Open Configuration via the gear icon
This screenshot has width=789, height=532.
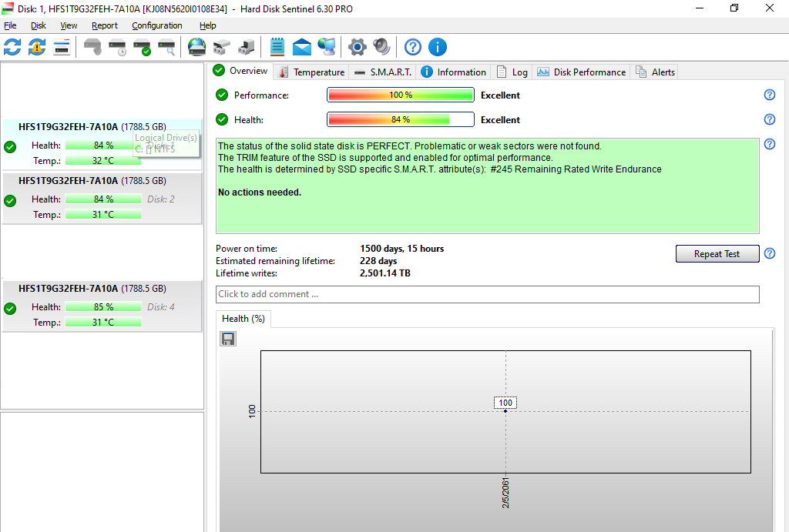tap(357, 47)
